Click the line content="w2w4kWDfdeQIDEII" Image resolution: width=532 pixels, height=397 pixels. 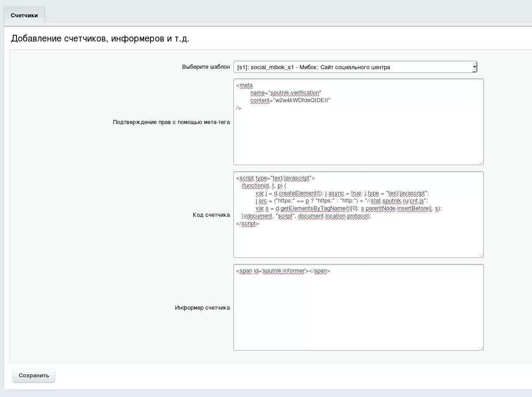[290, 100]
